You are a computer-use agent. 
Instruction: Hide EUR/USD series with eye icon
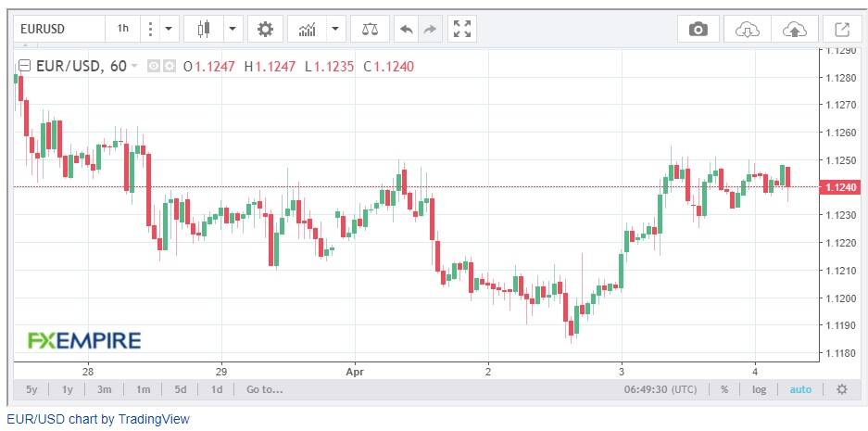click(x=154, y=67)
